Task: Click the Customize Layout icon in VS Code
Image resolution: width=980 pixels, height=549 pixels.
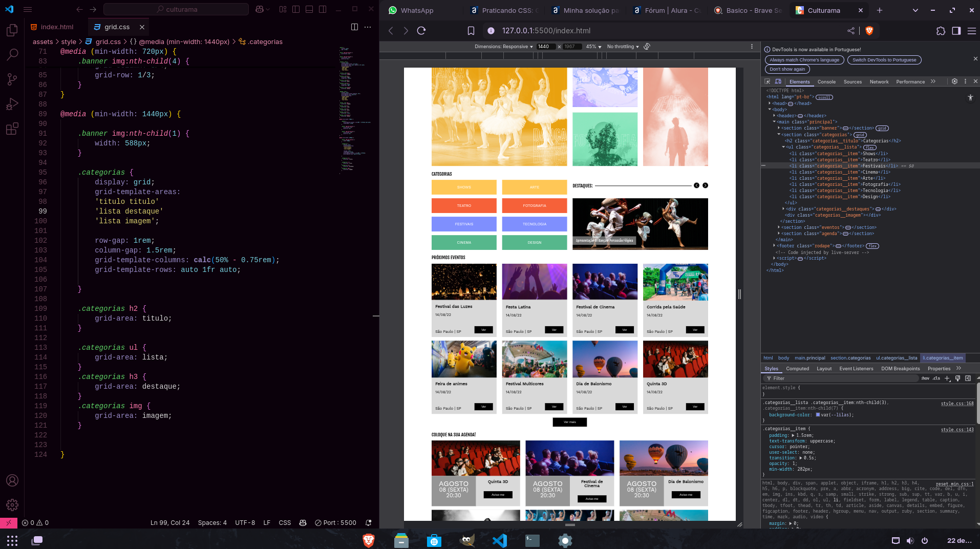Action: tap(283, 9)
